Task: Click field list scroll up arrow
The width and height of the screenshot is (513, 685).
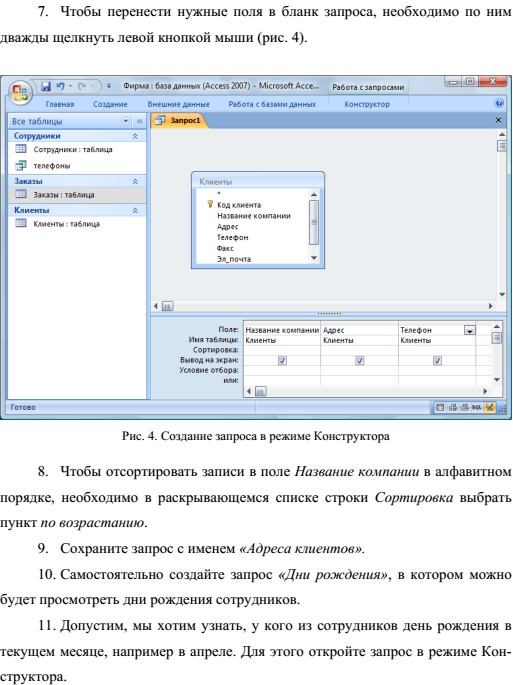Action: click(313, 194)
